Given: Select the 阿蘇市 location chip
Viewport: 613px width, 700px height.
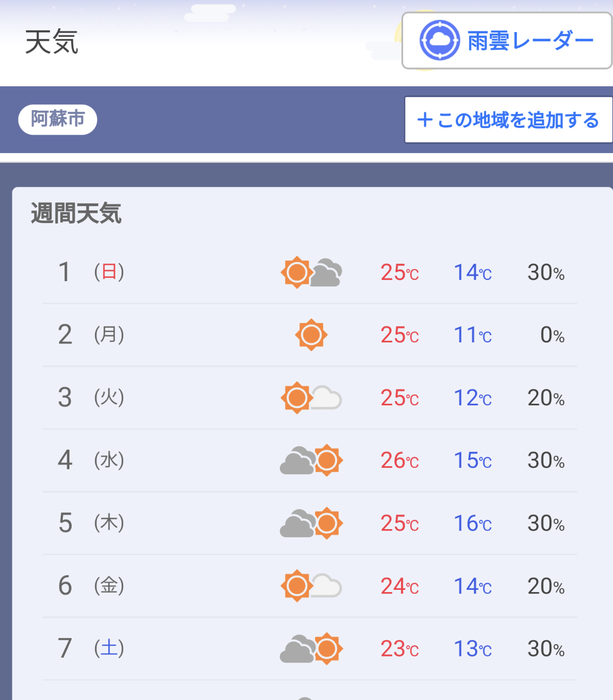Looking at the screenshot, I should click(58, 119).
